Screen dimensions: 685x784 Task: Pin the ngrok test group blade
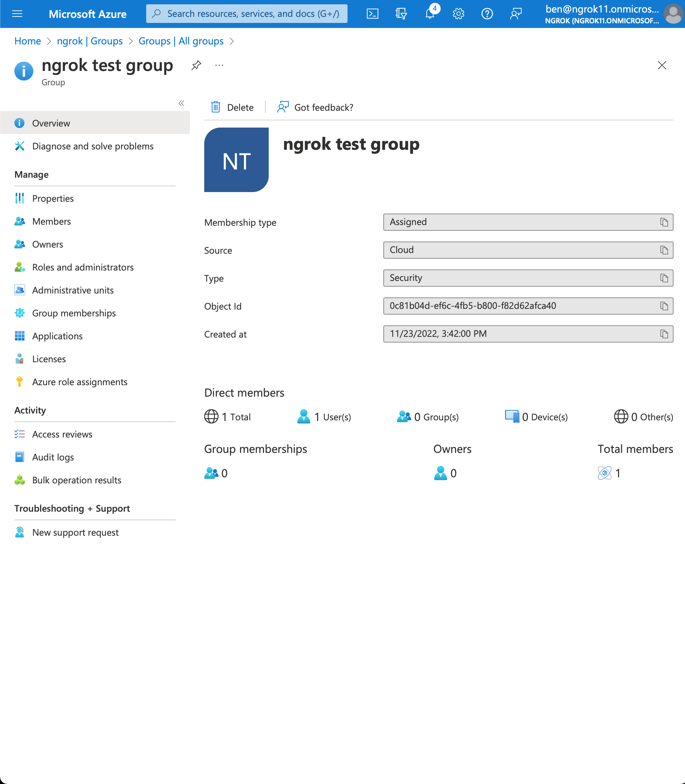[196, 65]
